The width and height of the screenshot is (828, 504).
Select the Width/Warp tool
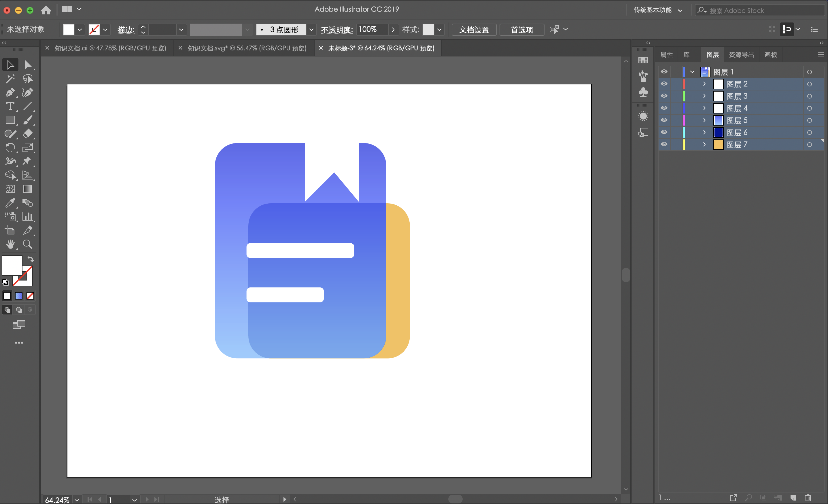click(10, 161)
